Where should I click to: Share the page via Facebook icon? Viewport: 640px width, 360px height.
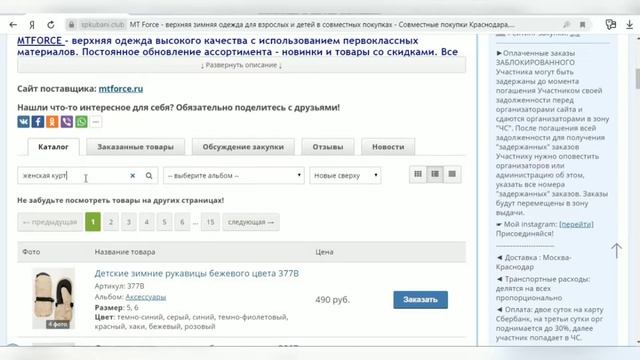click(38, 122)
